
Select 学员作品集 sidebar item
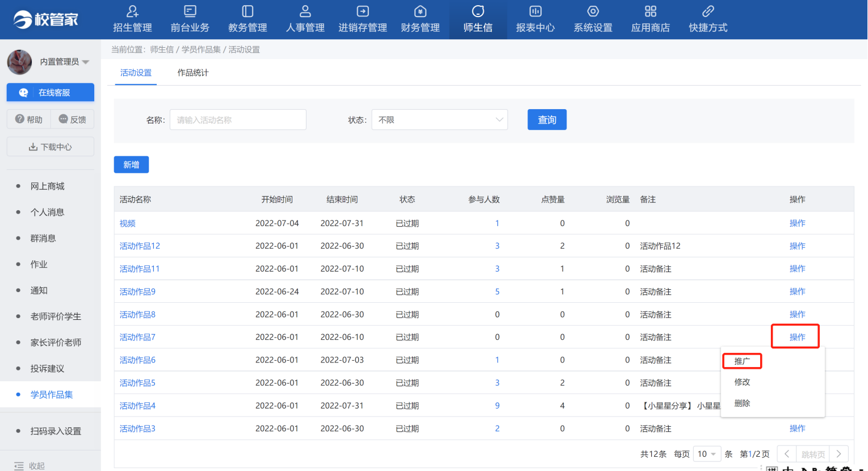[52, 395]
